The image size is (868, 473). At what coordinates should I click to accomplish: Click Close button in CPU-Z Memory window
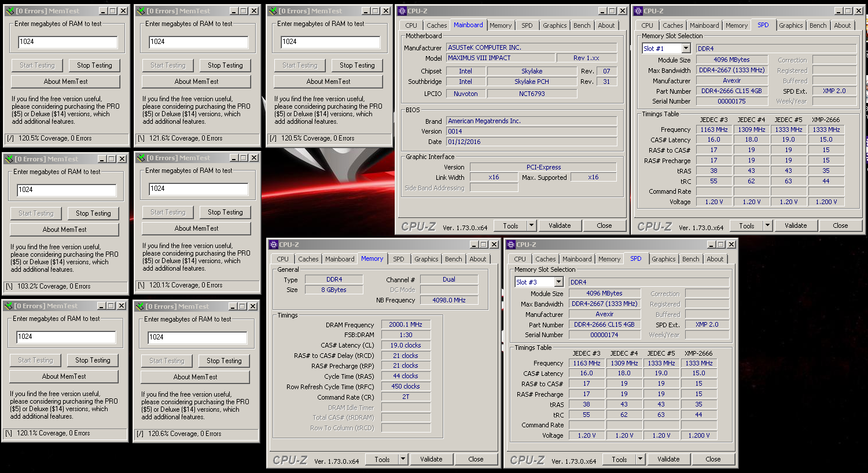click(x=476, y=459)
